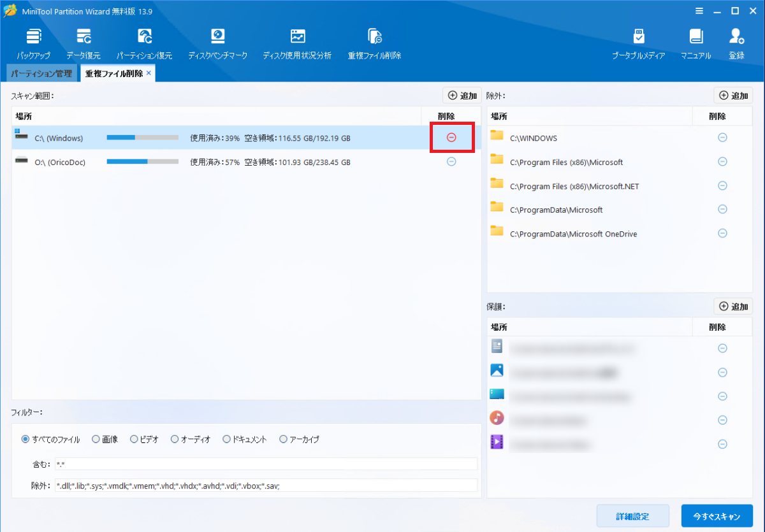The image size is (765, 532).
Task: Remove the music-icon protected entry
Action: tap(722, 420)
